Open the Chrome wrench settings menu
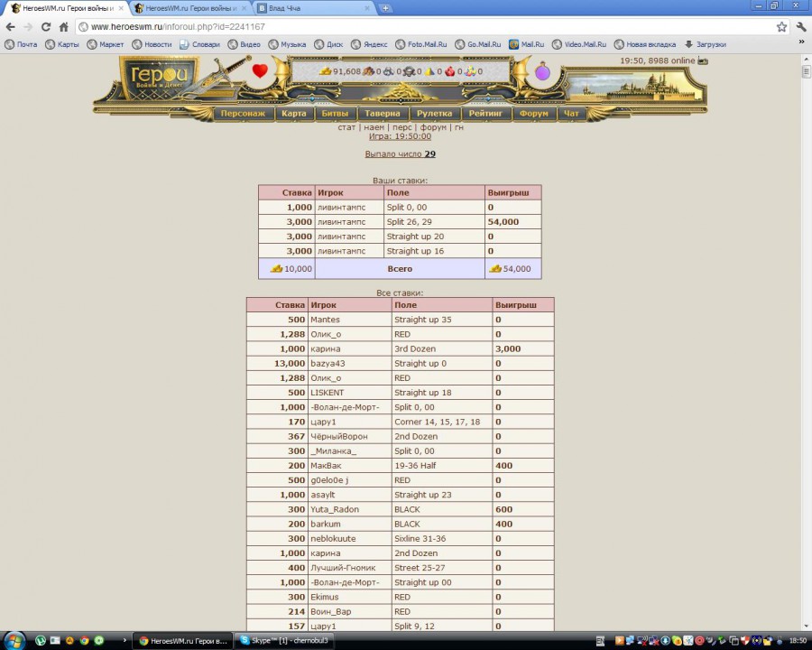This screenshot has height=650, width=812. (799, 27)
